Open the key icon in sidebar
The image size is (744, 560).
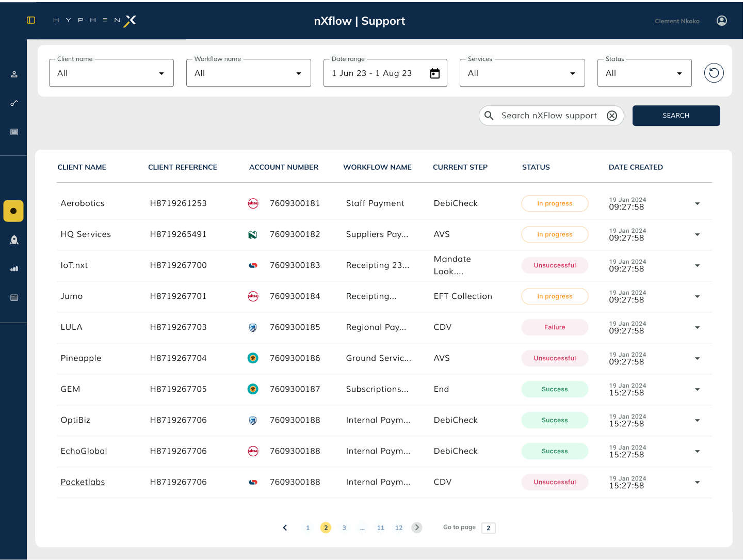pos(14,103)
